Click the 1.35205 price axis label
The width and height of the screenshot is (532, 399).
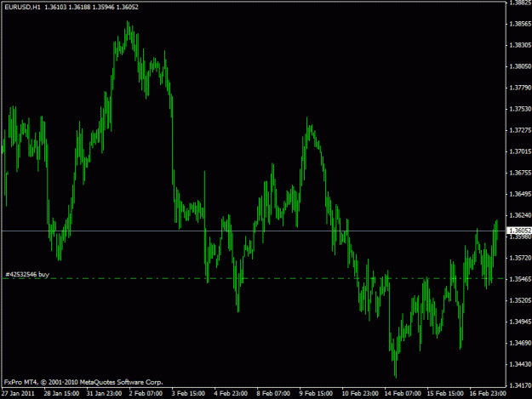click(520, 300)
